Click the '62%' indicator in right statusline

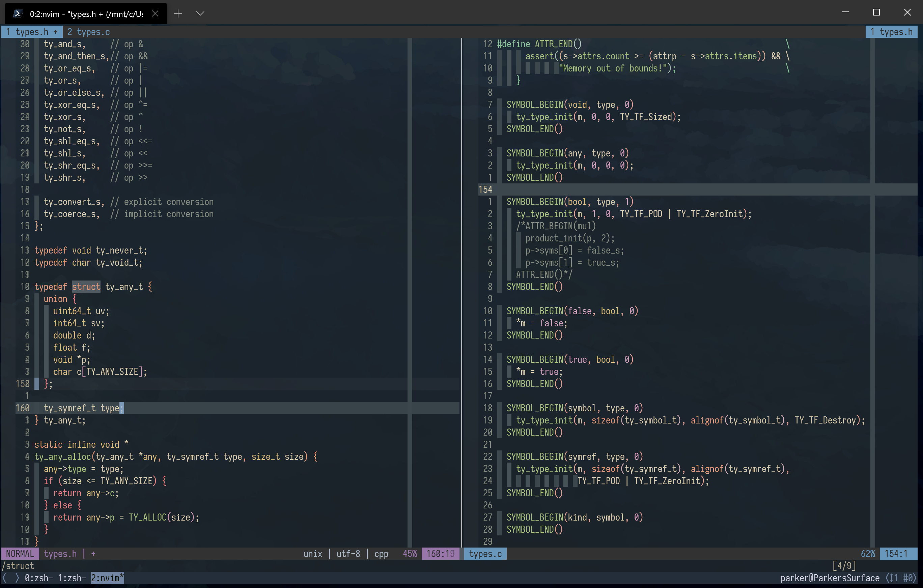pyautogui.click(x=868, y=554)
